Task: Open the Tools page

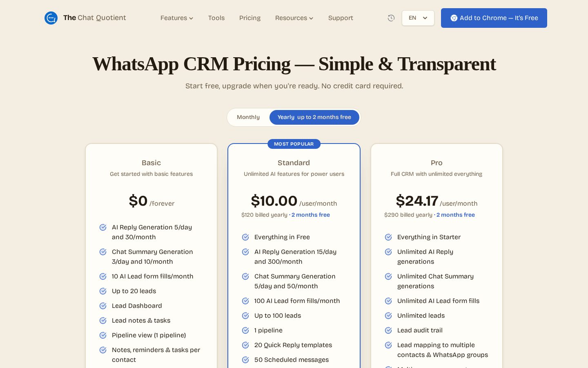Action: point(216,18)
